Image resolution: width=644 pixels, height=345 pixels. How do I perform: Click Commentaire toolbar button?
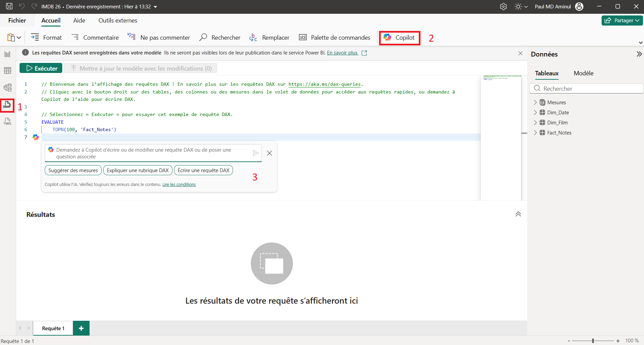[x=95, y=37]
